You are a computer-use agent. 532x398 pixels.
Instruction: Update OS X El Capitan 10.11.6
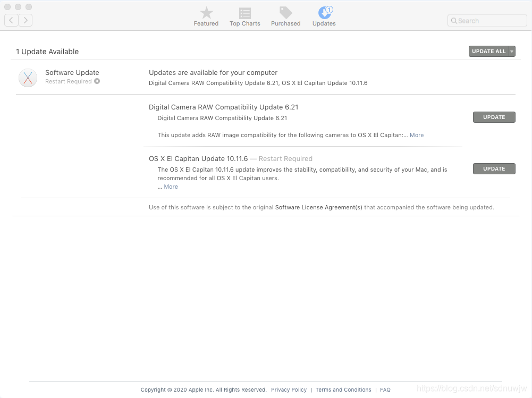[x=494, y=168]
